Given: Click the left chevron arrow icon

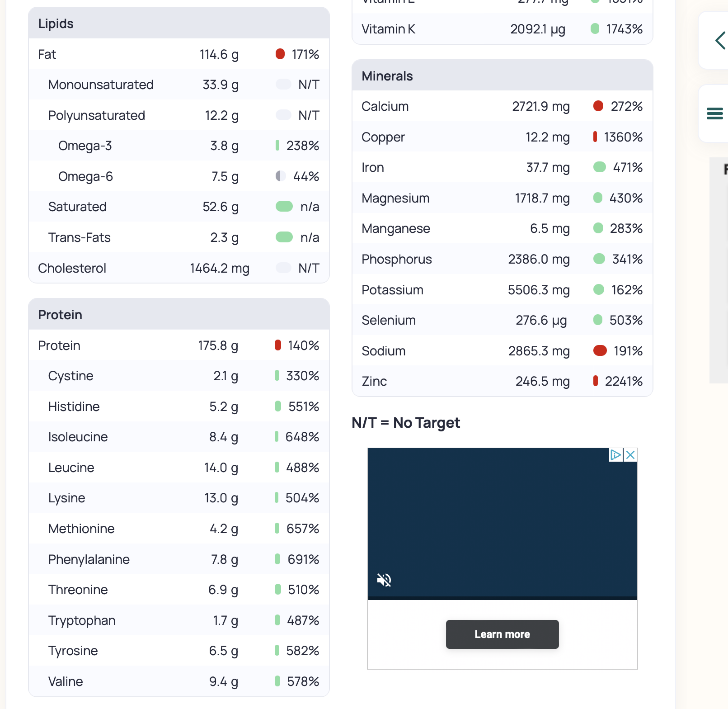Looking at the screenshot, I should click(720, 41).
